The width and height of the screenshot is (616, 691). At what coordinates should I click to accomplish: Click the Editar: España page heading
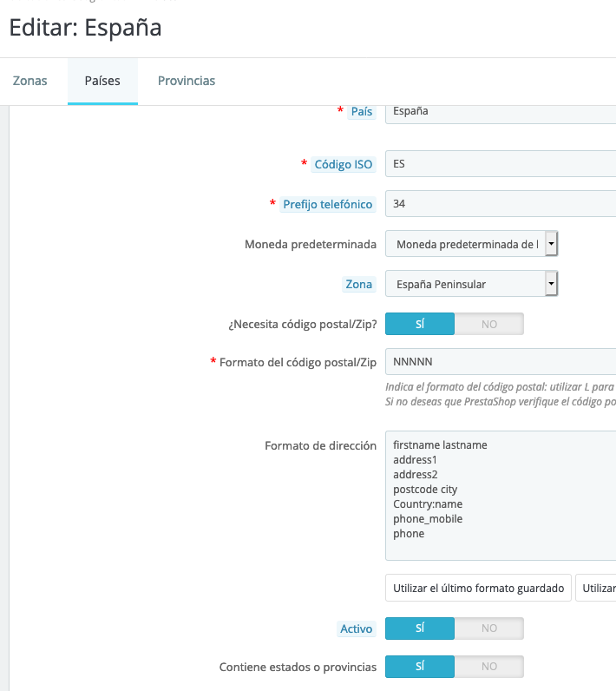click(85, 27)
